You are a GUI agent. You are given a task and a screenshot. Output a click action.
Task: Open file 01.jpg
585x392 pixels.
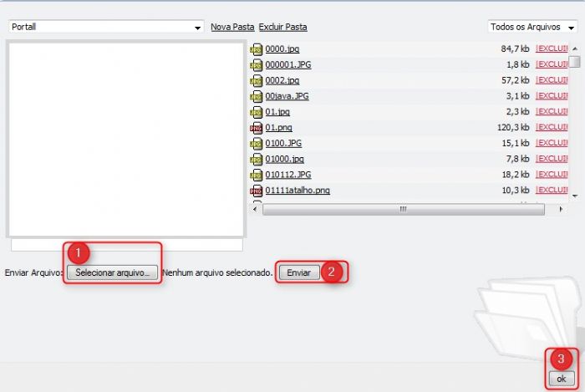click(x=277, y=111)
